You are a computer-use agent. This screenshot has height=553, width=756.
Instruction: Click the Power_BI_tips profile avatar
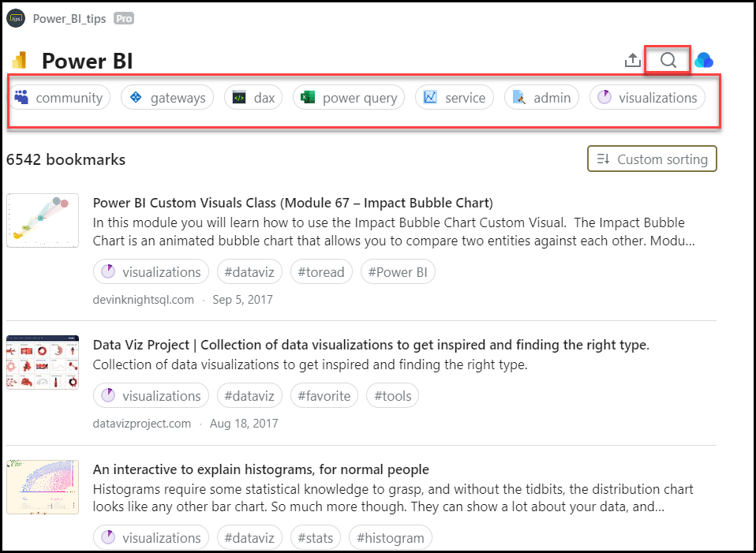coord(16,18)
